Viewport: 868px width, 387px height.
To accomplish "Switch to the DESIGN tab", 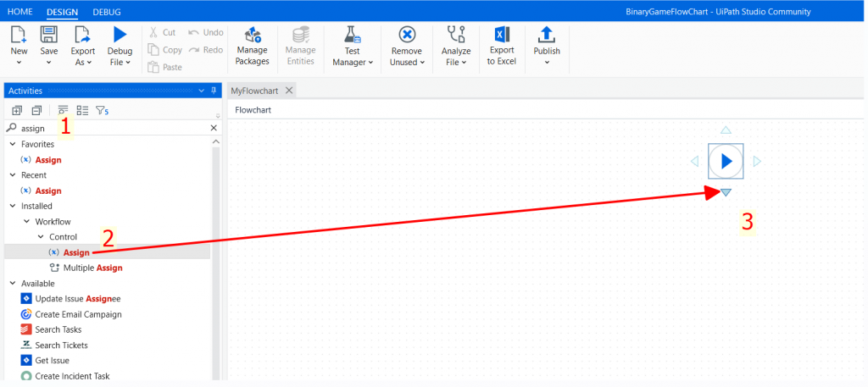I will click(62, 11).
